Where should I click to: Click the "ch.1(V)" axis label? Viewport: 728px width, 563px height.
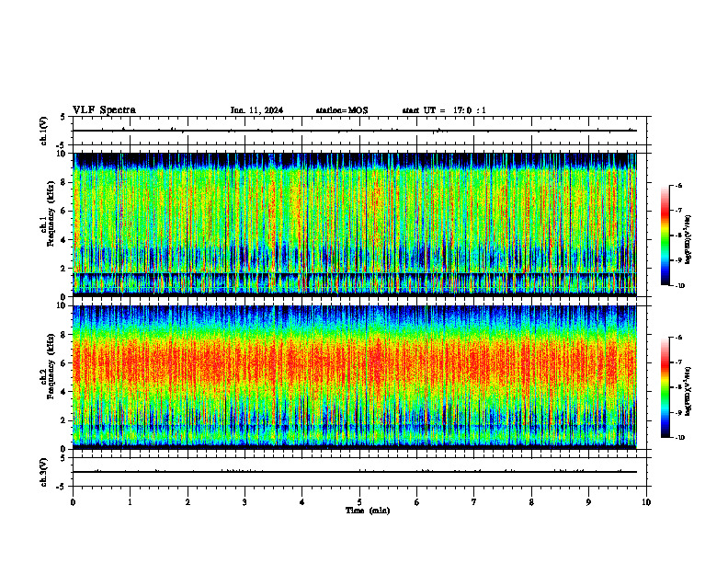click(x=44, y=131)
